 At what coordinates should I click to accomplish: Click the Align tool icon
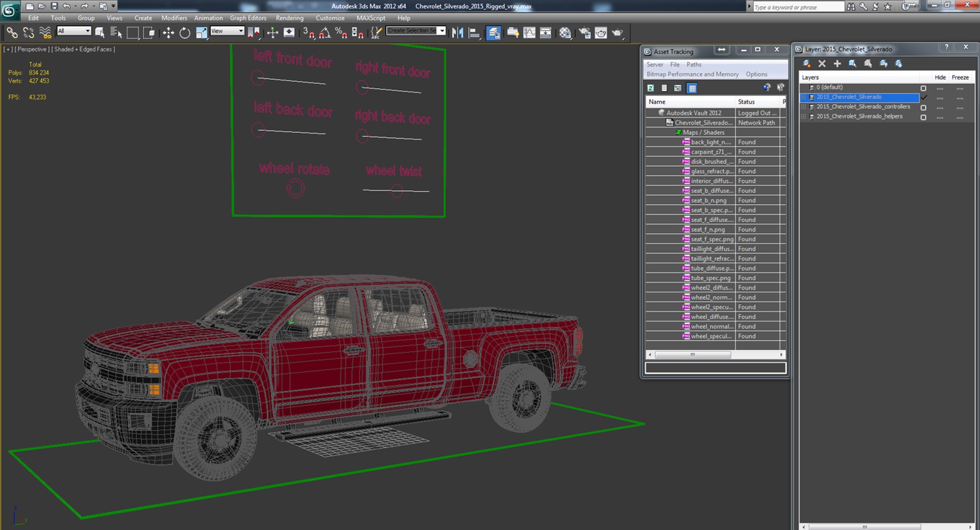474,33
